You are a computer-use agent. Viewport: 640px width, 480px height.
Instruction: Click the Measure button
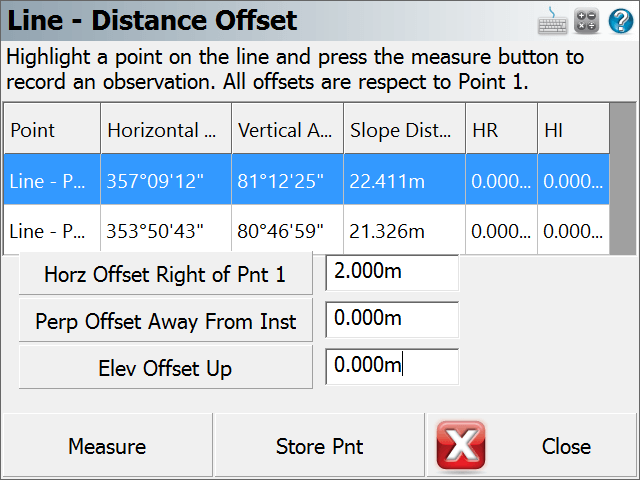(x=107, y=446)
